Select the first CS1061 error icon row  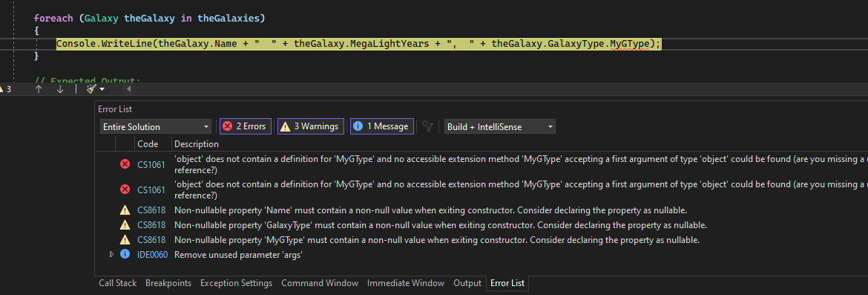pyautogui.click(x=125, y=164)
